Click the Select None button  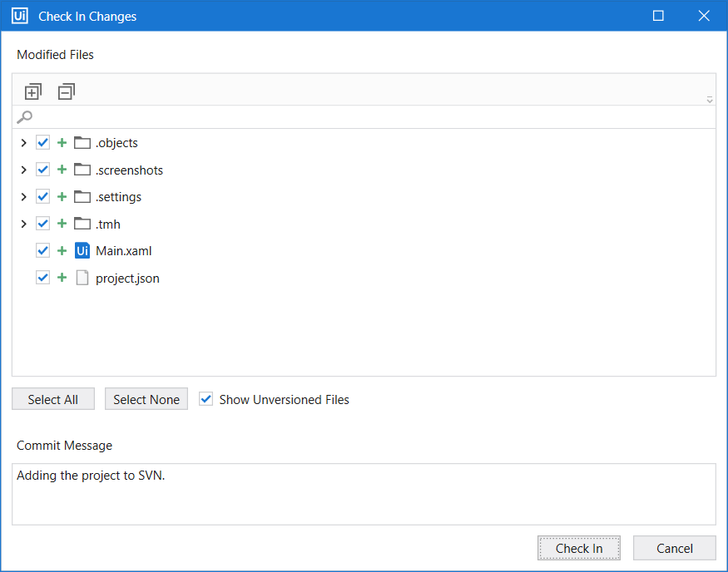[146, 399]
